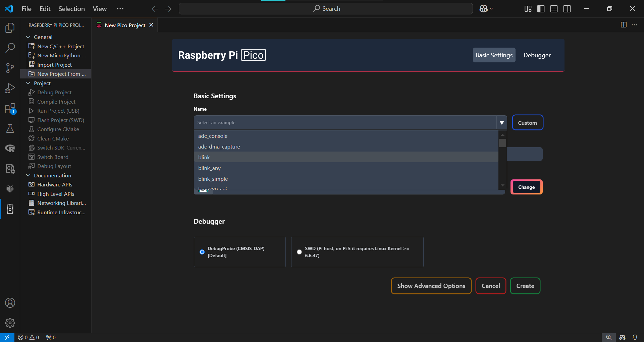Image resolution: width=644 pixels, height=342 pixels.
Task: Open the overflow menu ellipsis in menu bar
Action: coord(120,9)
